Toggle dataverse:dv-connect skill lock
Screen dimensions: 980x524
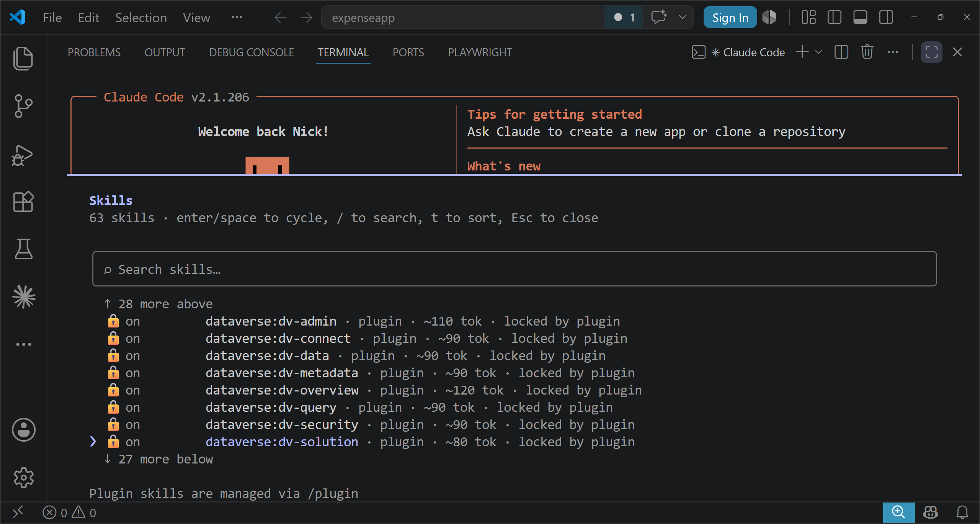coord(113,338)
